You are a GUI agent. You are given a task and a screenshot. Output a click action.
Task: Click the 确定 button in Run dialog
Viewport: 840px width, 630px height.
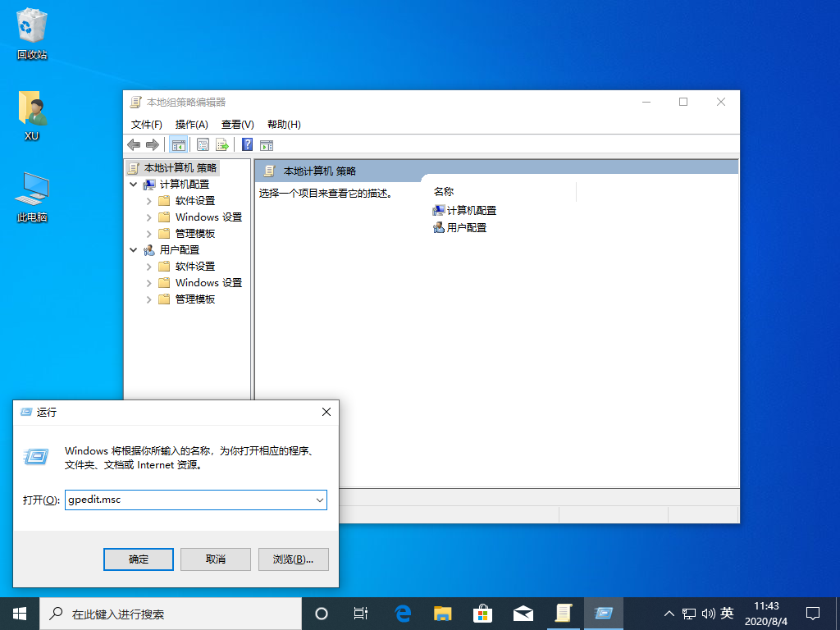[x=138, y=559]
